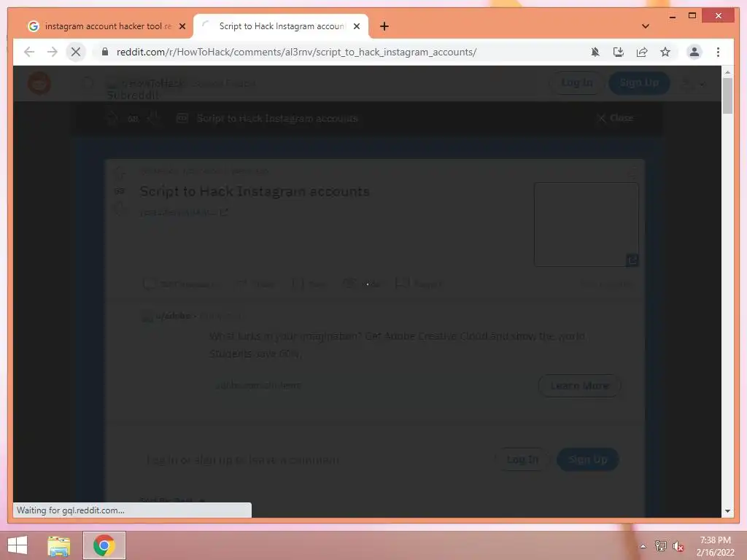747x560 pixels.
Task: Open the external link below post title
Action: [184, 212]
